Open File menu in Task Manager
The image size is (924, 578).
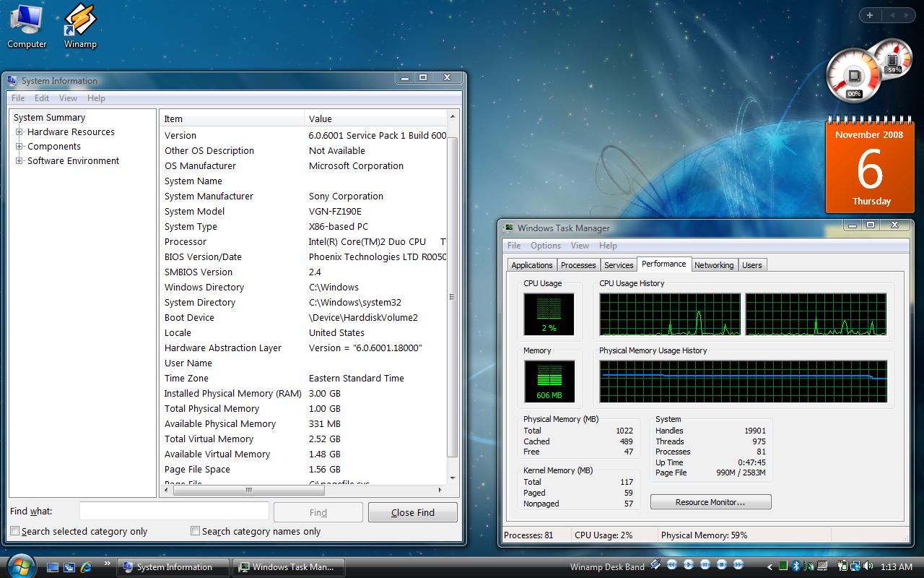[514, 246]
